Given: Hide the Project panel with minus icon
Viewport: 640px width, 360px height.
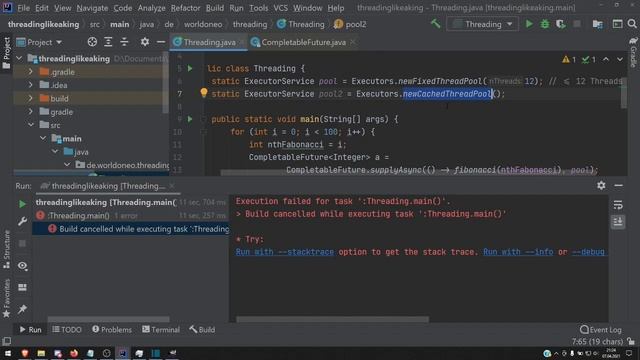Looking at the screenshot, I should point(161,42).
